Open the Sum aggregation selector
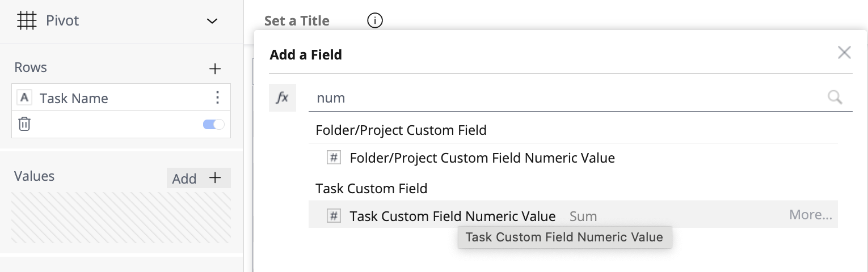Screen dimensions: 868x272 [x=583, y=216]
